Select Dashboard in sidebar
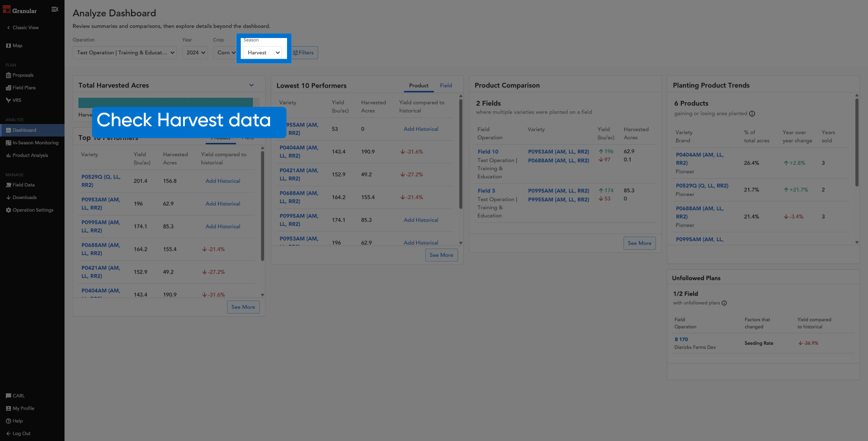The height and width of the screenshot is (441, 868). [x=32, y=130]
